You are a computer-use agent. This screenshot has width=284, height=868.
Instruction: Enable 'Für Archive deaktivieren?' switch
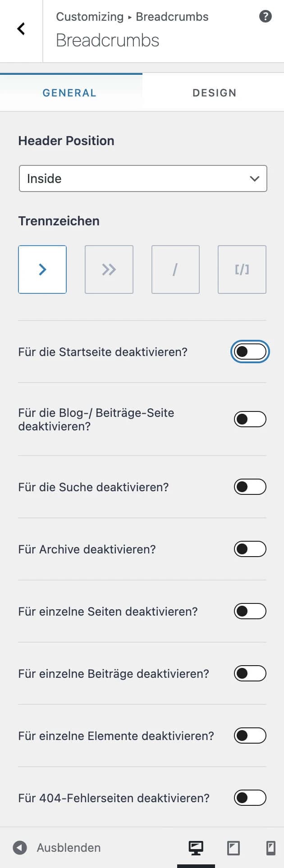point(250,549)
